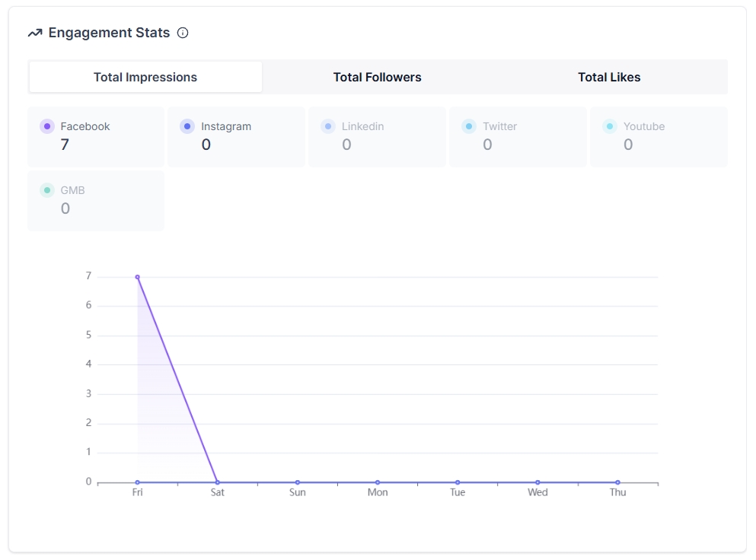This screenshot has height=560, width=756.
Task: Toggle the Instagram series card
Action: click(236, 136)
